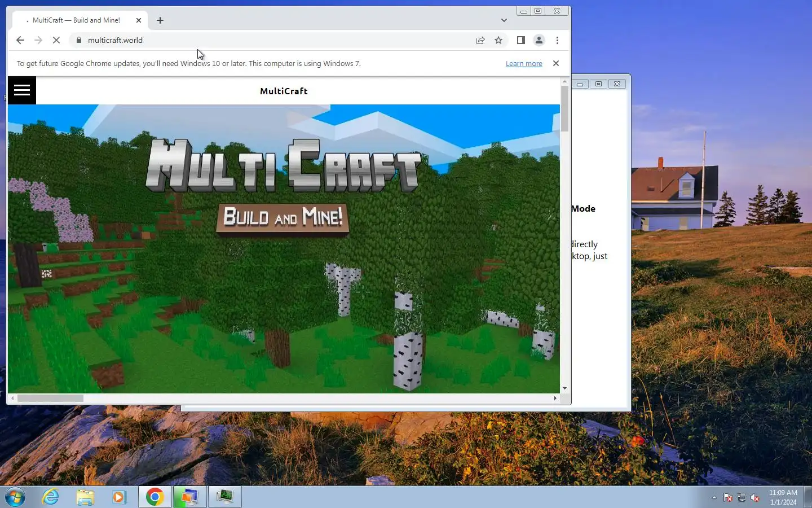Screen dimensions: 812x508
Task: Open the Windows Start menu
Action: 15,497
